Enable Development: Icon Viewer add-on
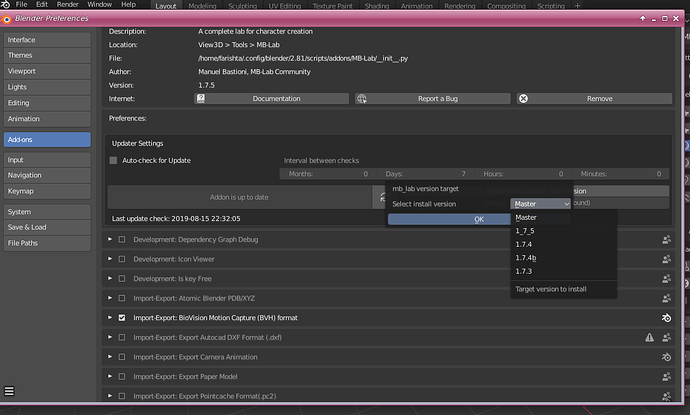Screen dimensions: 690x415 122,259
